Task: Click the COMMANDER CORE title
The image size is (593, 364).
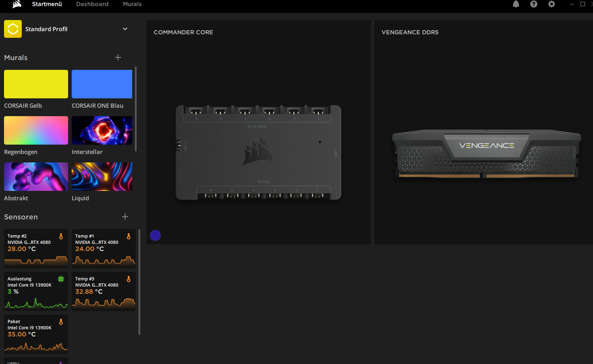Action: 183,32
